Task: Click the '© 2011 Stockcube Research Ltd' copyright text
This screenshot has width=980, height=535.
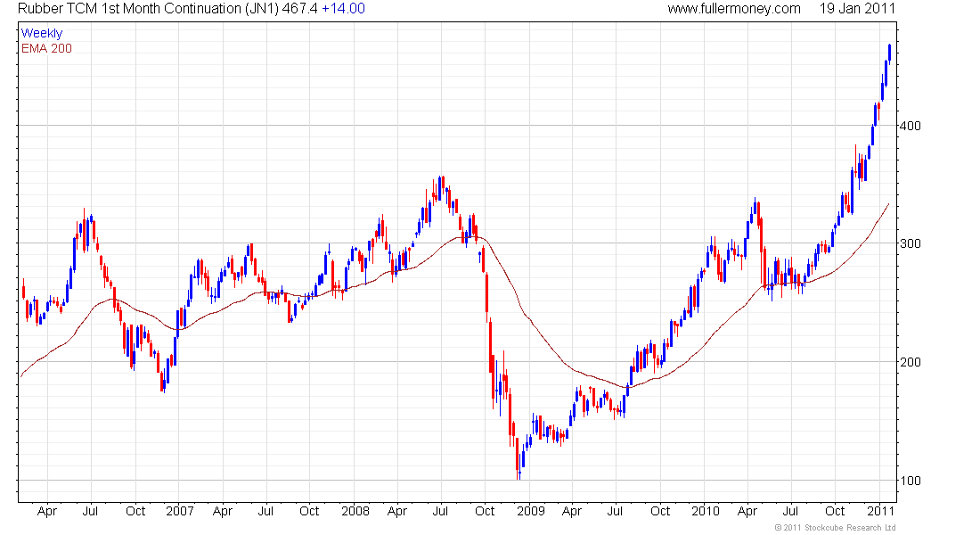Action: coord(835,528)
